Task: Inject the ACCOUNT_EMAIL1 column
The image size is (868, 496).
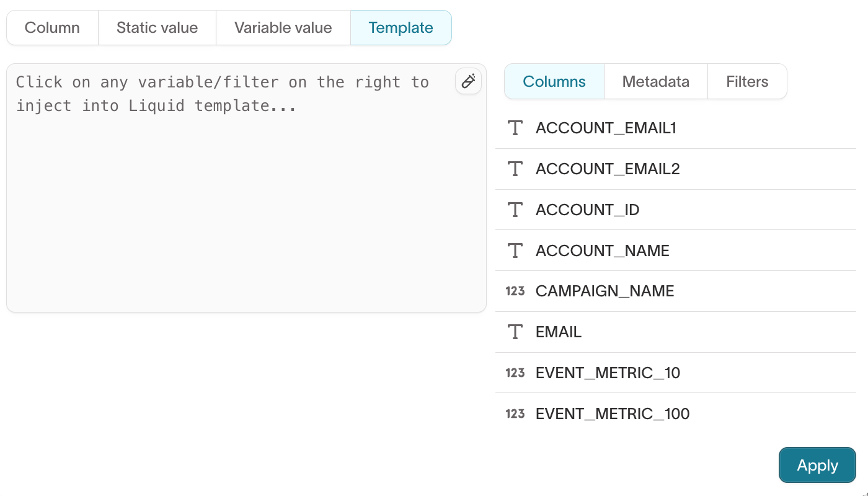Action: click(x=676, y=128)
